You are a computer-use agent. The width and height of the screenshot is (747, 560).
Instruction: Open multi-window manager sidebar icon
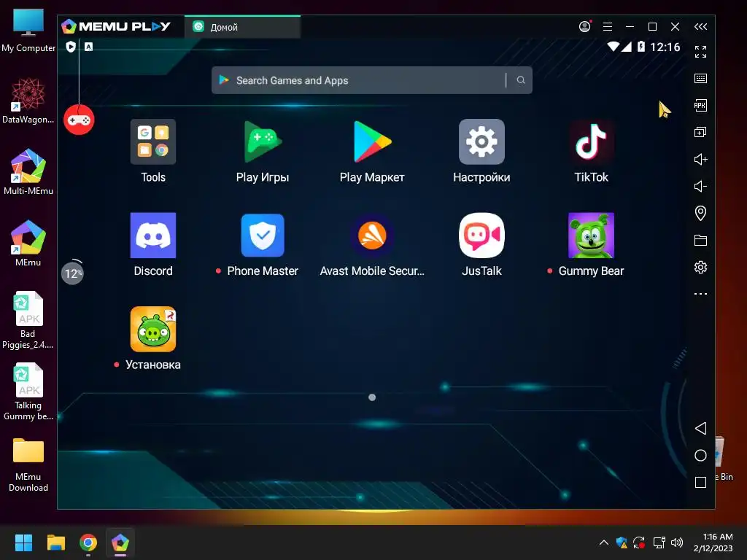click(x=700, y=133)
